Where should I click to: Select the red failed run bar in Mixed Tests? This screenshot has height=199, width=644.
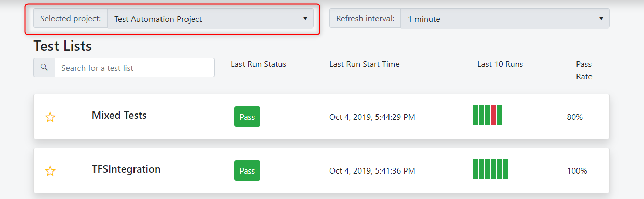coord(493,115)
